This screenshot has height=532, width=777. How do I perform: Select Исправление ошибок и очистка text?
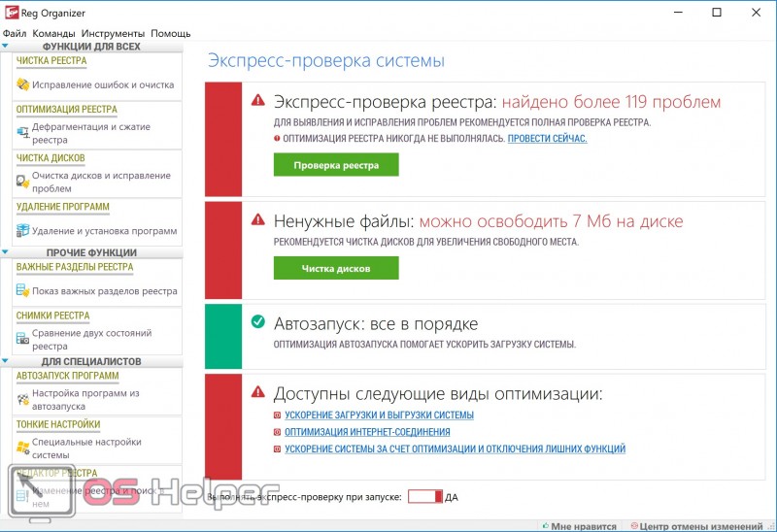(103, 84)
